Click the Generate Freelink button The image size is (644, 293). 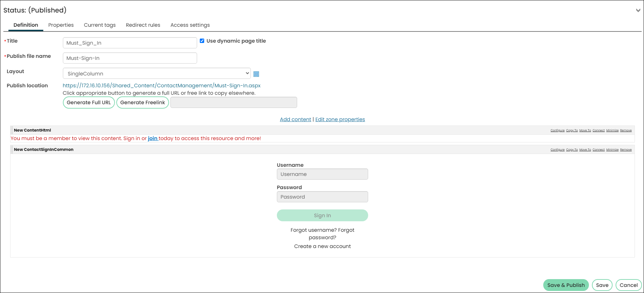pos(143,103)
